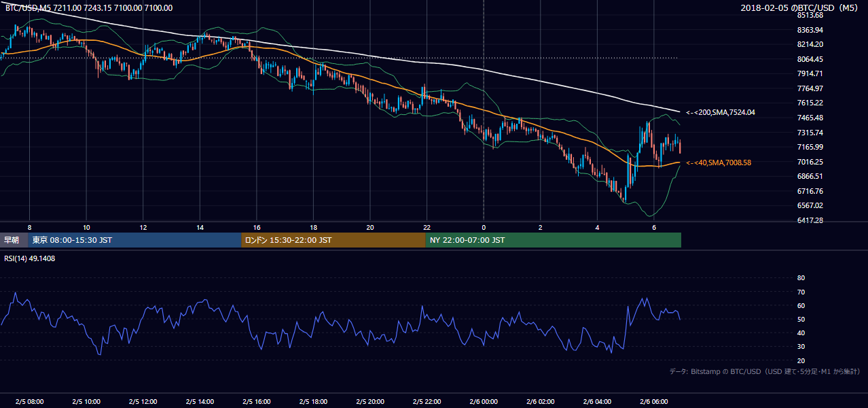Click price axis value 7615.22
This screenshot has height=408, width=868.
tap(810, 103)
